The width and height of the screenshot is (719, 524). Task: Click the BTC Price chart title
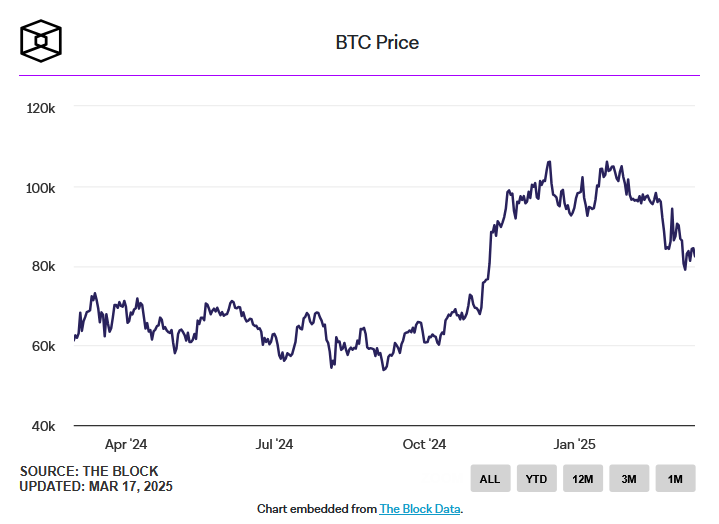point(377,42)
